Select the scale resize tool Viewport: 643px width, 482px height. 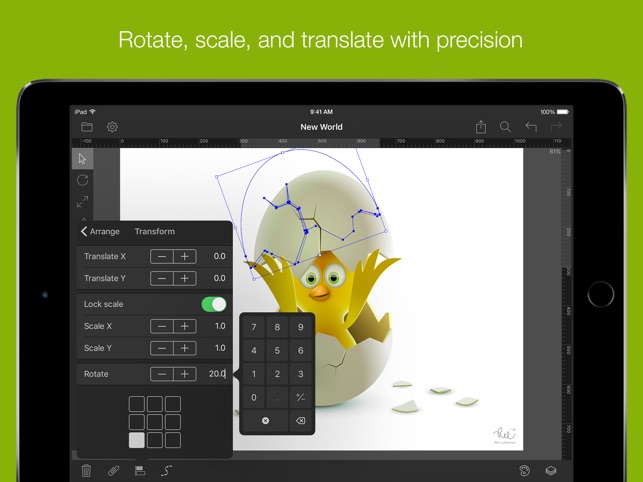82,202
